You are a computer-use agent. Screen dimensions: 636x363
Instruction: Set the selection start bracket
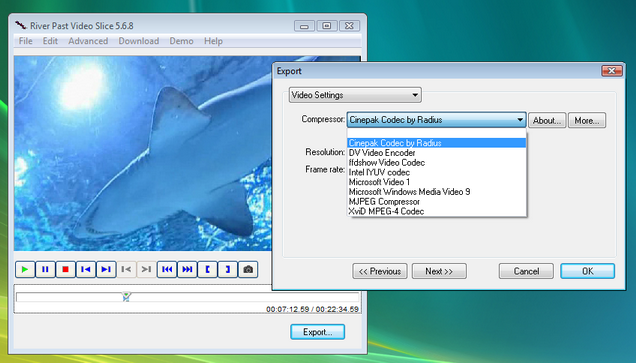[208, 269]
